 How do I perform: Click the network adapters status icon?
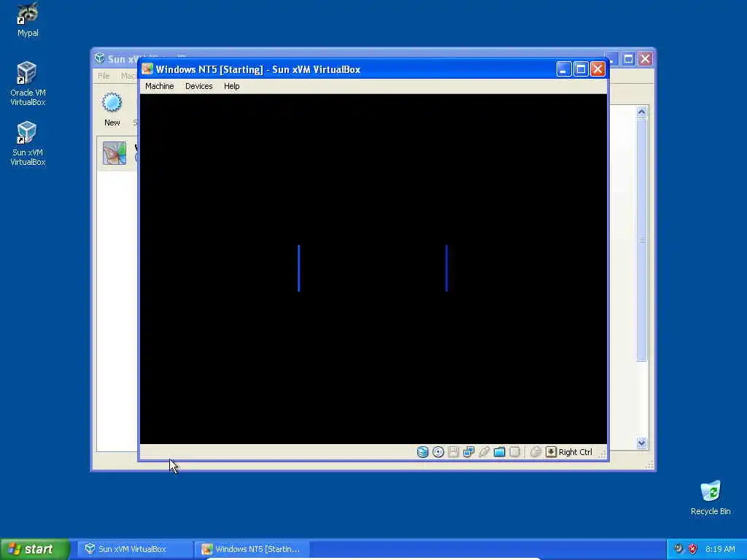(469, 452)
